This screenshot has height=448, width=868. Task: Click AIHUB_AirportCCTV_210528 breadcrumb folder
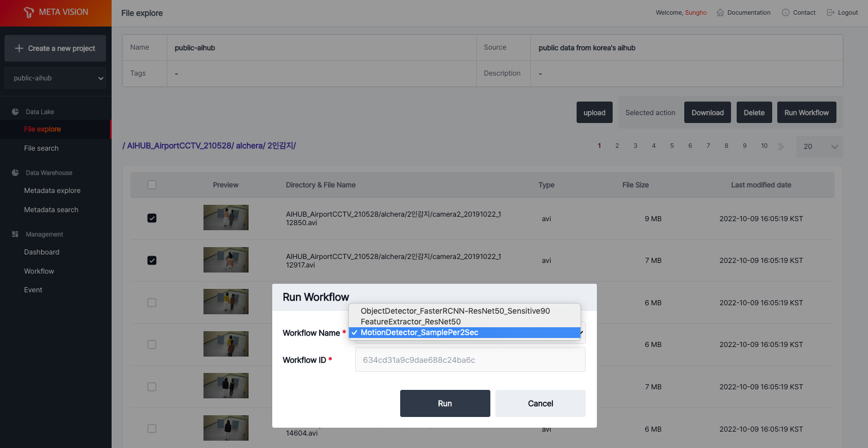pos(180,146)
